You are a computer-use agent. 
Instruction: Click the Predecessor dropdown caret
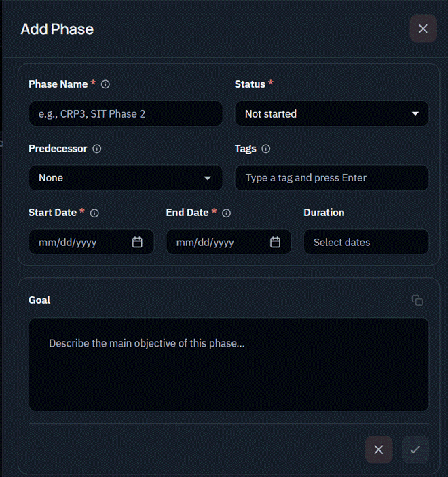208,178
